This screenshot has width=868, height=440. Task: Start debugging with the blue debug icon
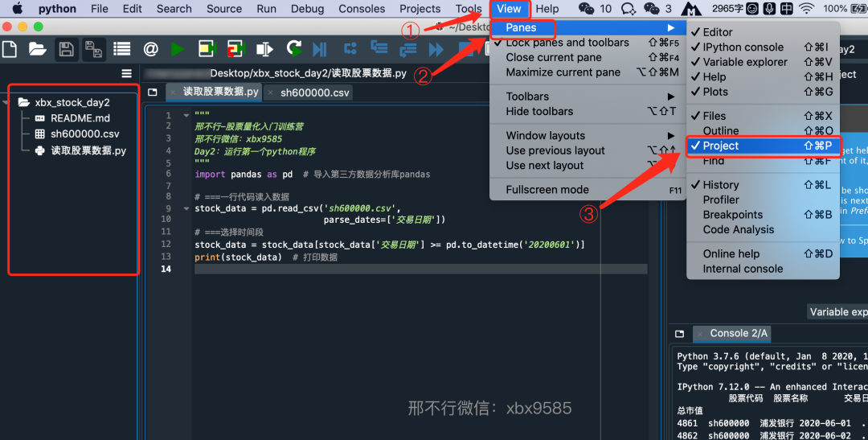(x=320, y=49)
